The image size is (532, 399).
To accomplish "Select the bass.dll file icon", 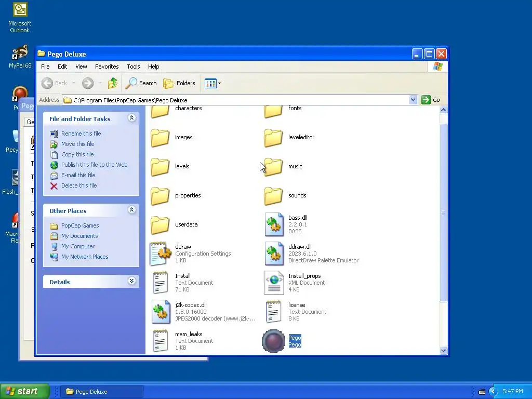I will 274,224.
